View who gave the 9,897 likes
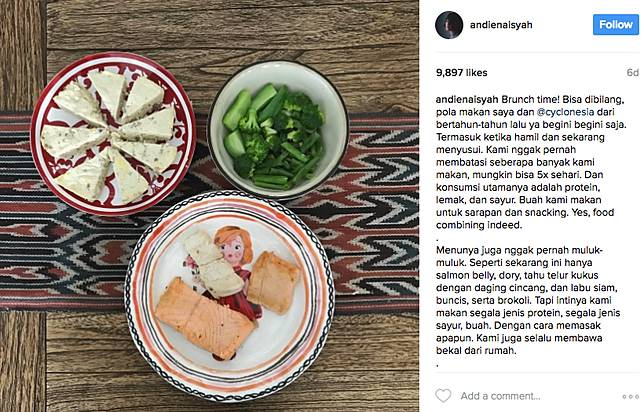644x412 pixels. (462, 73)
